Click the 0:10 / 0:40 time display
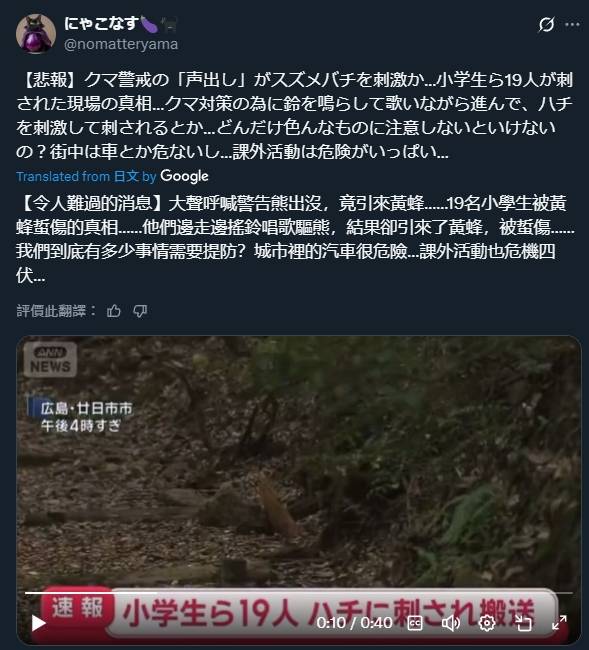The width and height of the screenshot is (589, 650). (354, 623)
